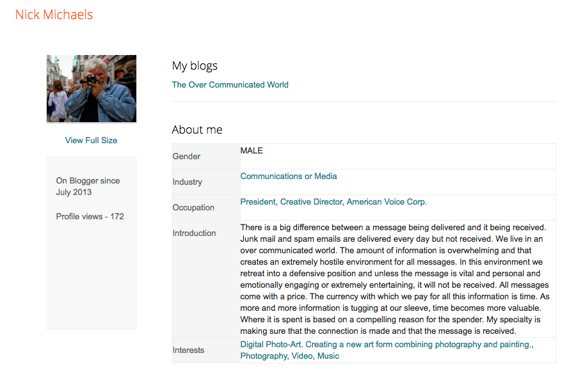Click the MALE gender value

[x=252, y=151]
